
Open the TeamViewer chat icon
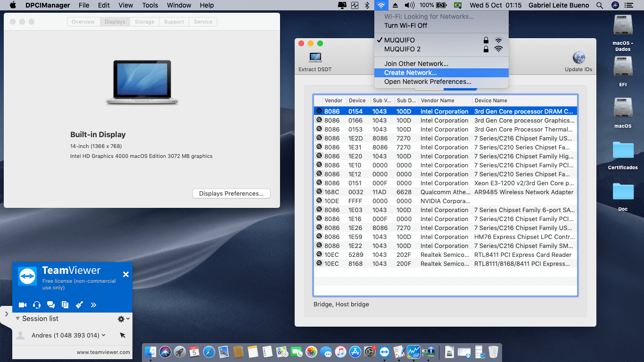click(x=51, y=305)
